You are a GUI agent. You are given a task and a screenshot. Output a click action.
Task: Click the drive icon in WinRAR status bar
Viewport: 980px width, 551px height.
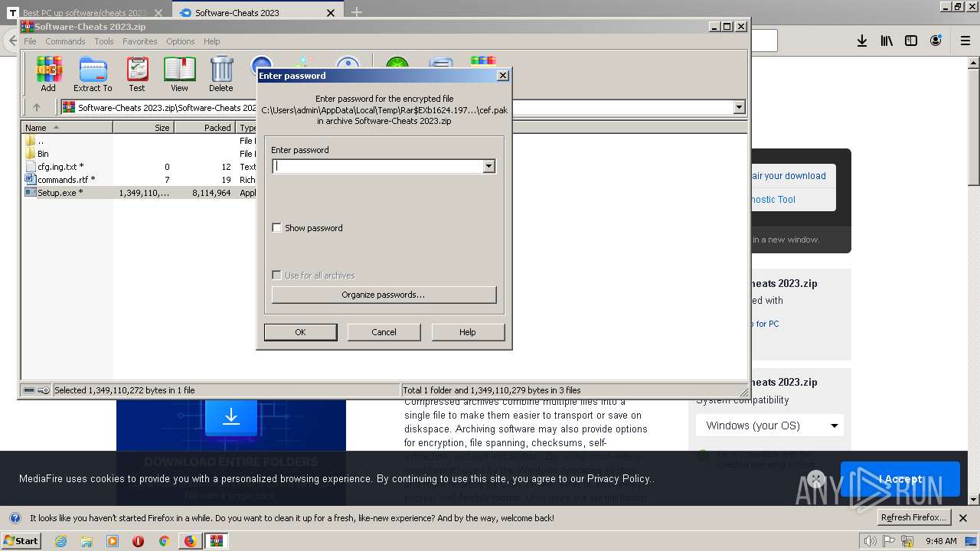tap(29, 390)
